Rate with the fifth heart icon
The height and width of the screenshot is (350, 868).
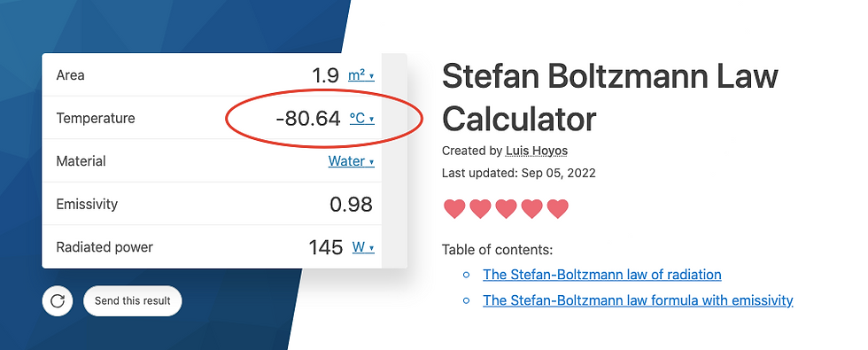click(558, 209)
